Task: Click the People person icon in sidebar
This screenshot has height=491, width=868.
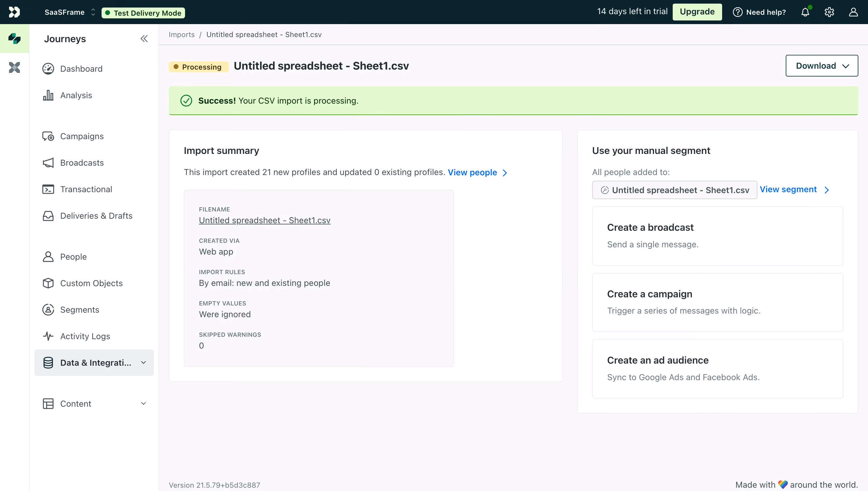Action: pos(48,257)
